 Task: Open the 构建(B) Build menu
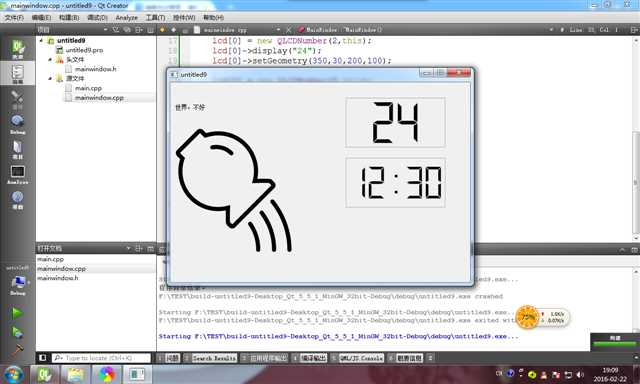[69, 18]
